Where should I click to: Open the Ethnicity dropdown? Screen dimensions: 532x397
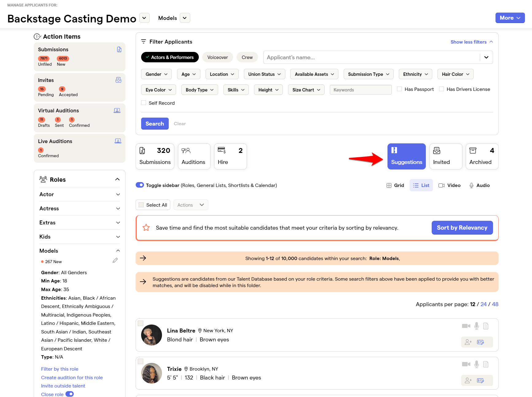[x=415, y=74]
